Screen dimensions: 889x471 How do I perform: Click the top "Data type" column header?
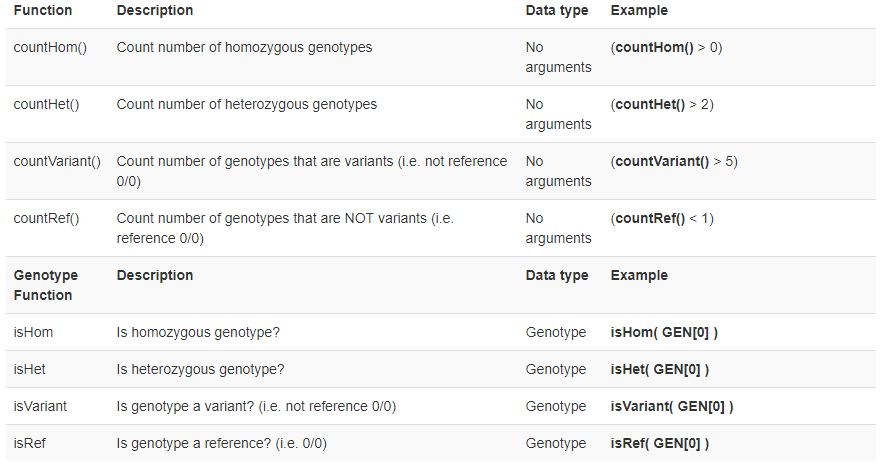tap(557, 11)
